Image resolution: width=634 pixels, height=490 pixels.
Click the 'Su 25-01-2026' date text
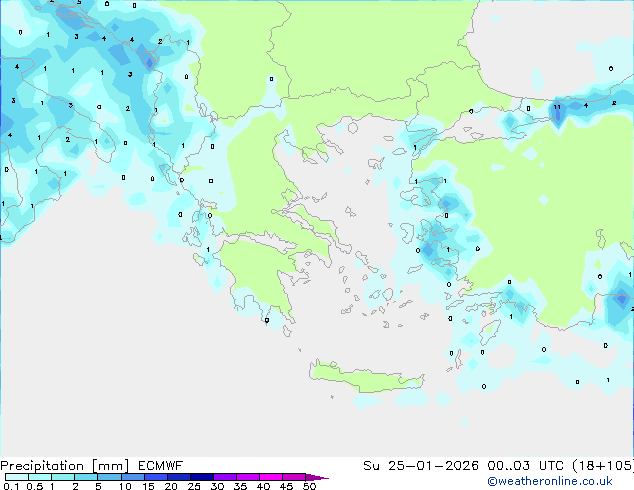point(421,466)
